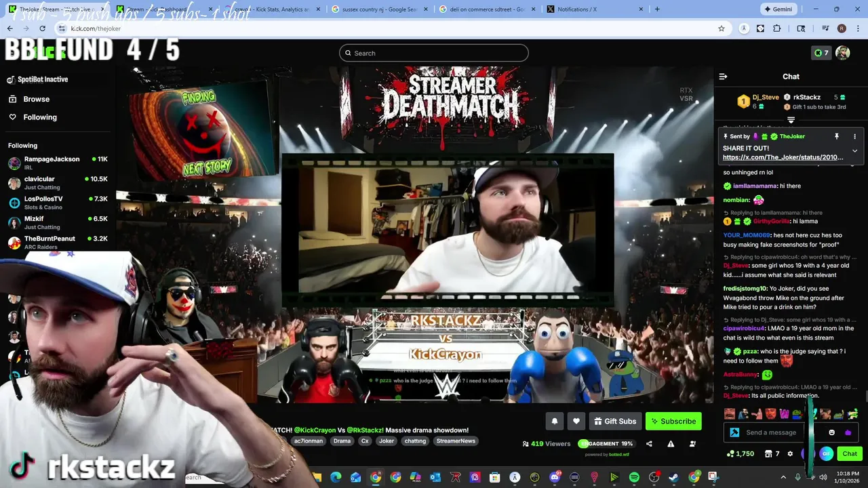This screenshot has height=488, width=868.
Task: Open Steam from the taskbar
Action: [673, 477]
